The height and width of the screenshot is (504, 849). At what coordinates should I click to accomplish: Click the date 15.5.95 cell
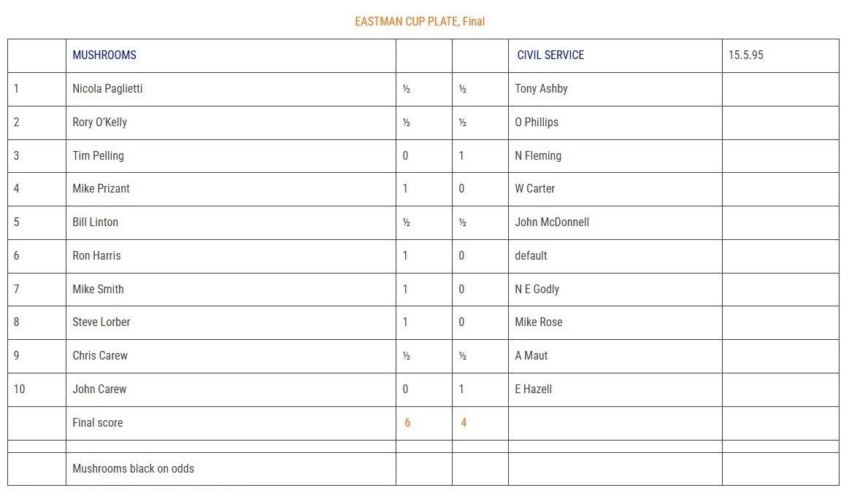pos(745,55)
